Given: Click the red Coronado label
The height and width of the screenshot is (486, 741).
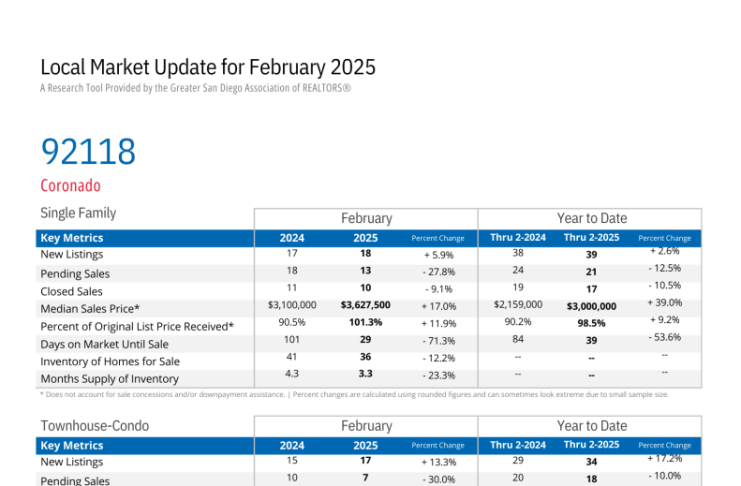Looking at the screenshot, I should (70, 186).
